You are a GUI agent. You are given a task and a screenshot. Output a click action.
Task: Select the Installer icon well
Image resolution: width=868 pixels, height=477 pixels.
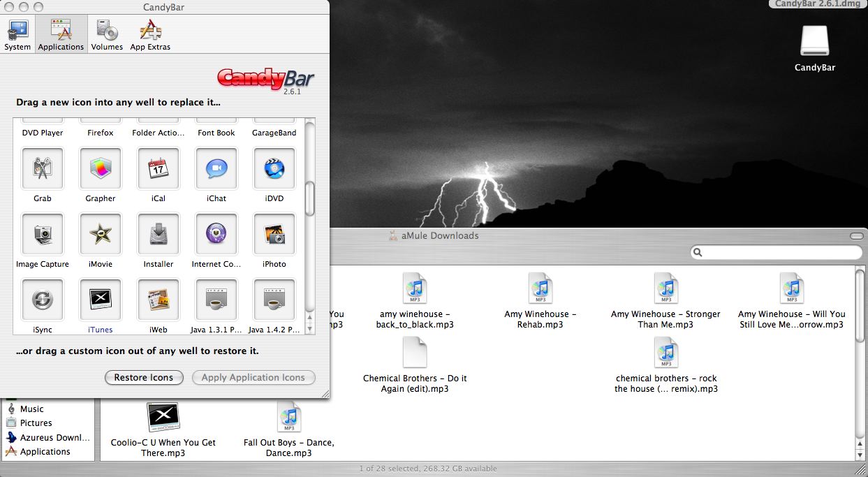tap(159, 234)
